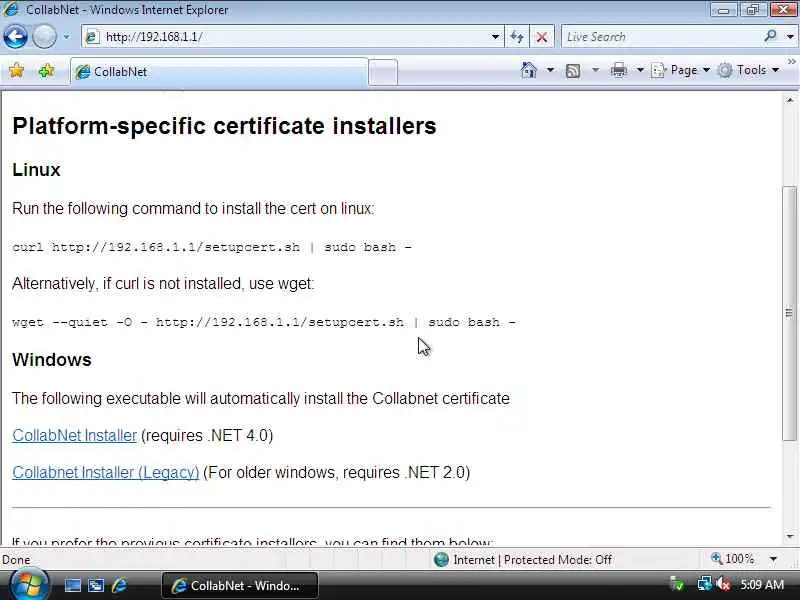Click the Done status bar text

16,560
